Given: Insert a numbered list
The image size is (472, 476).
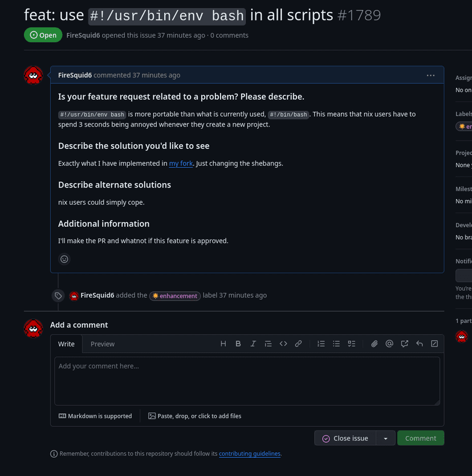Looking at the screenshot, I should click(x=321, y=344).
